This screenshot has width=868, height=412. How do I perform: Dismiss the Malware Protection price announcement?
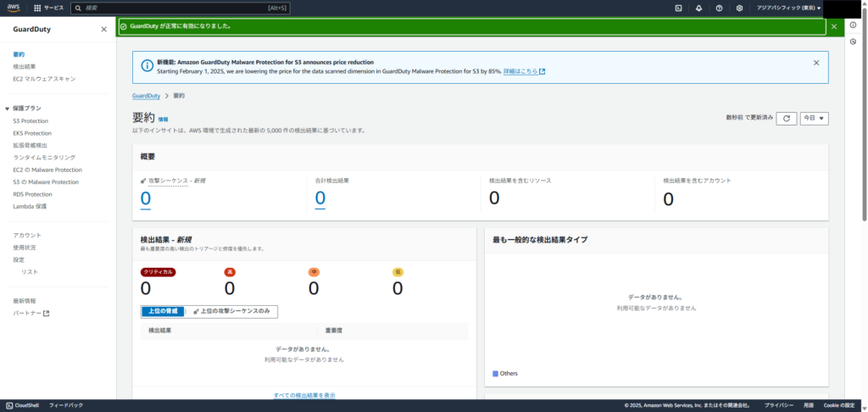click(816, 63)
